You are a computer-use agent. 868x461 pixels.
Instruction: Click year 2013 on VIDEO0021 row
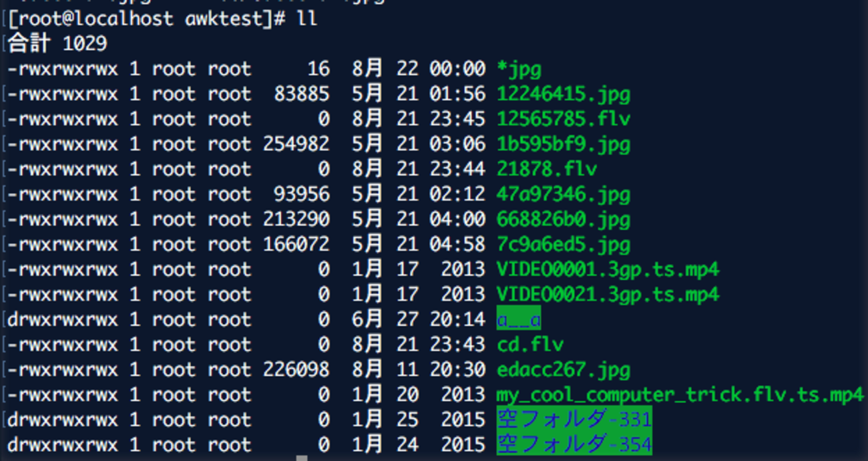tap(463, 295)
